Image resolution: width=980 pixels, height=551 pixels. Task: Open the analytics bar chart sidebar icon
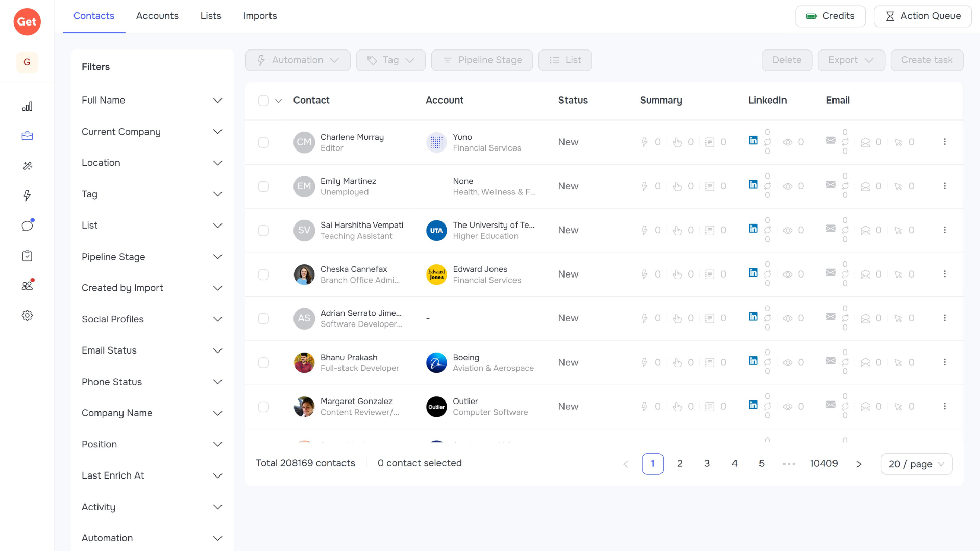click(27, 106)
